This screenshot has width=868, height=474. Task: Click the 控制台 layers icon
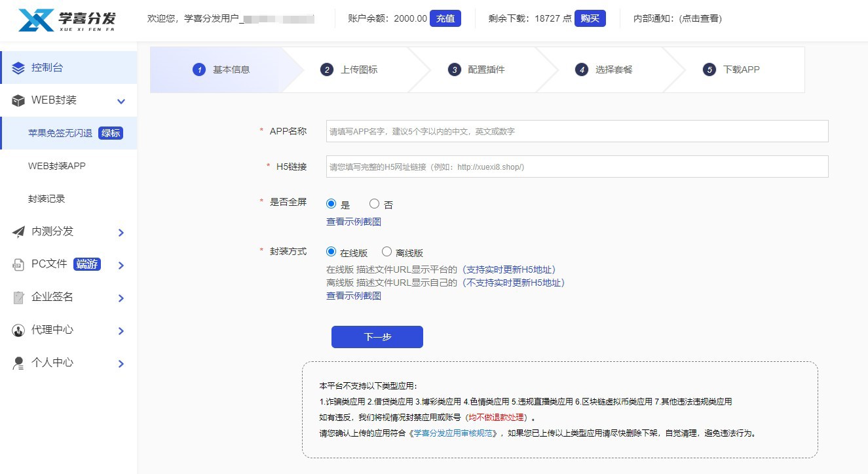pos(18,68)
